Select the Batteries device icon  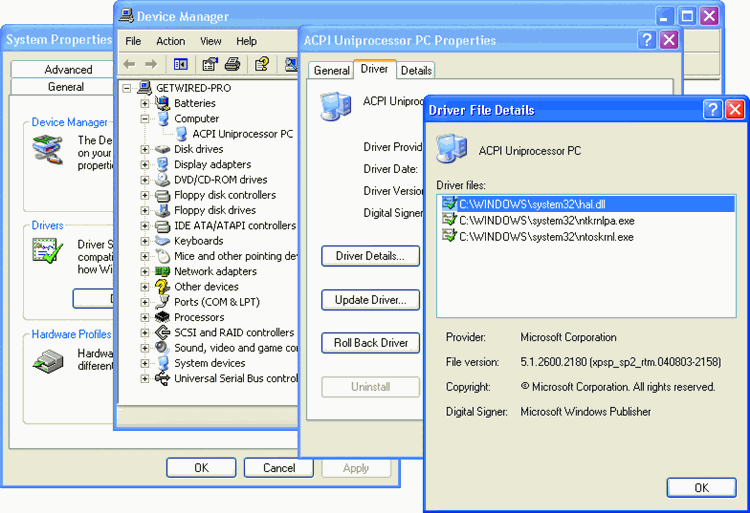coord(163,103)
